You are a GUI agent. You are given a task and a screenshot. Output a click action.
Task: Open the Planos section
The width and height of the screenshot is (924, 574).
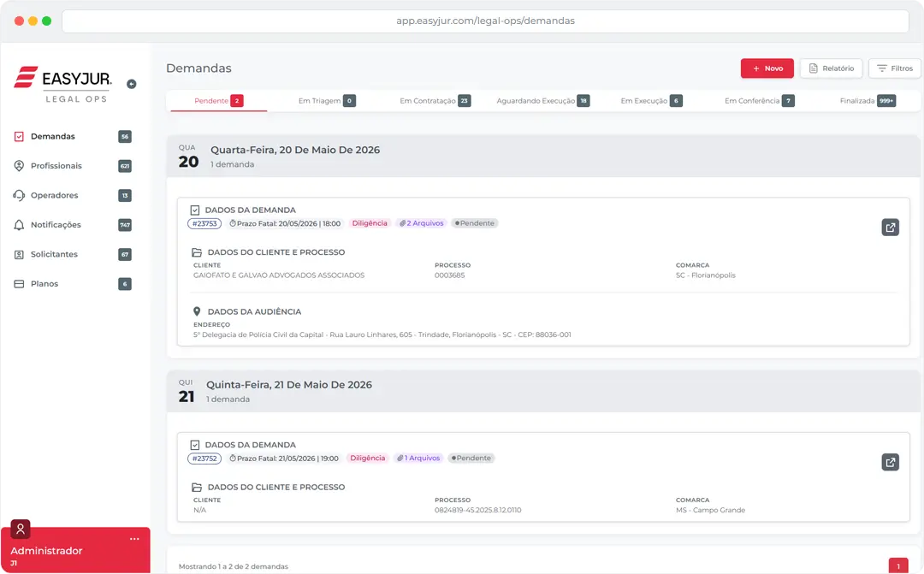(x=73, y=283)
